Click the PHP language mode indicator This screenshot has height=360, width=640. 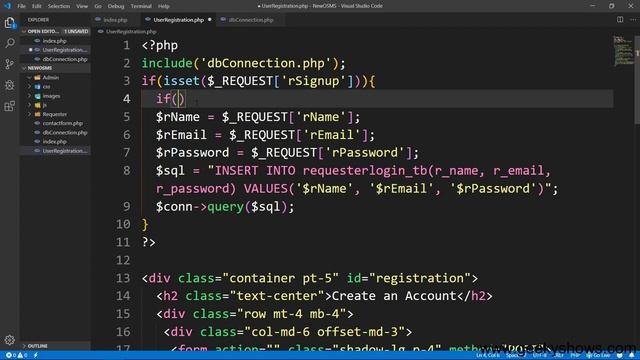[x=575, y=356]
